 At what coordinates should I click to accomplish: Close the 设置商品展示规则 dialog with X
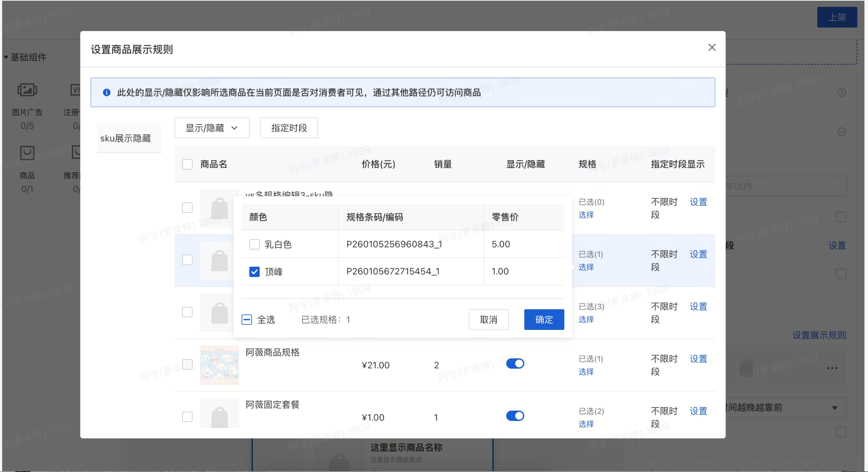pos(712,47)
